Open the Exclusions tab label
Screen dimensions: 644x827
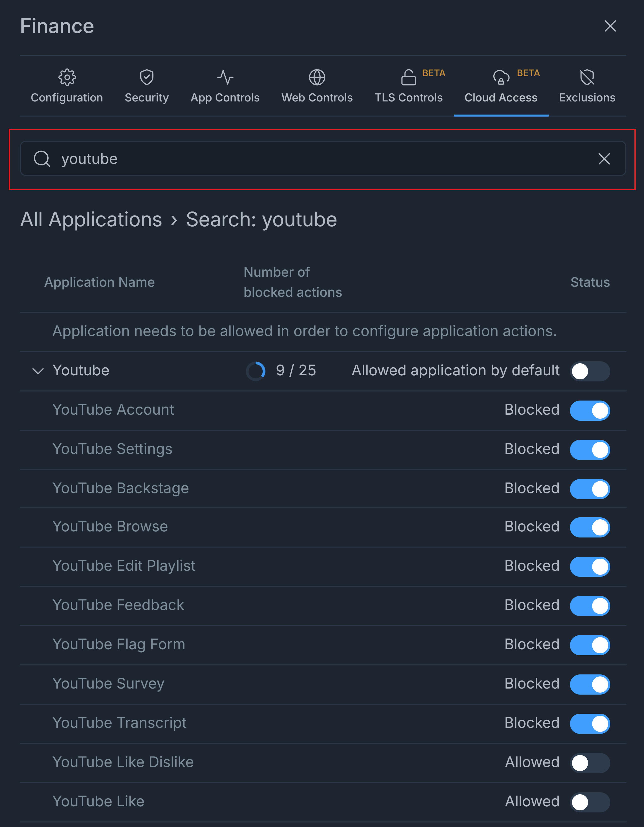(x=587, y=98)
